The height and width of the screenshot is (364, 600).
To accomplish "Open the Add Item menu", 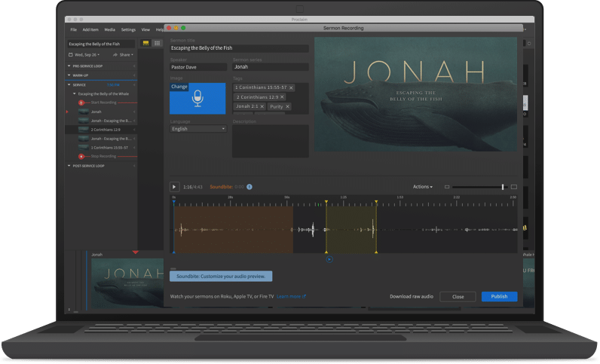I will click(90, 29).
